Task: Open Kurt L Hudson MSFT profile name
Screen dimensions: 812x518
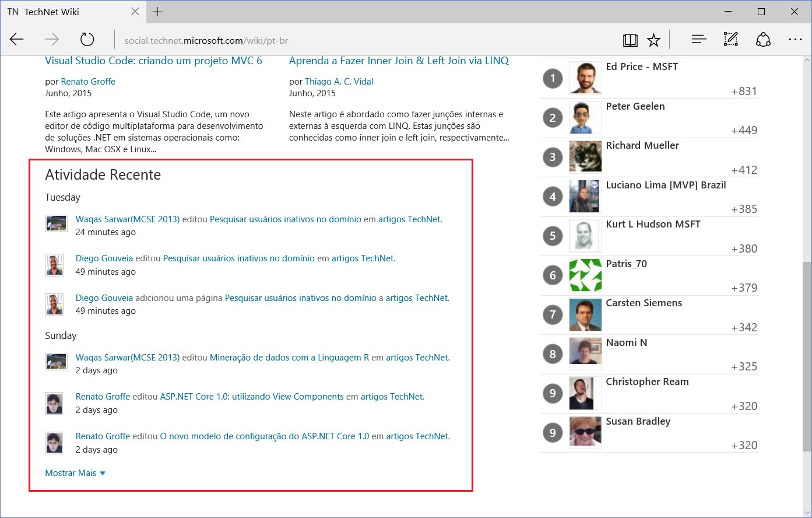Action: coord(653,224)
